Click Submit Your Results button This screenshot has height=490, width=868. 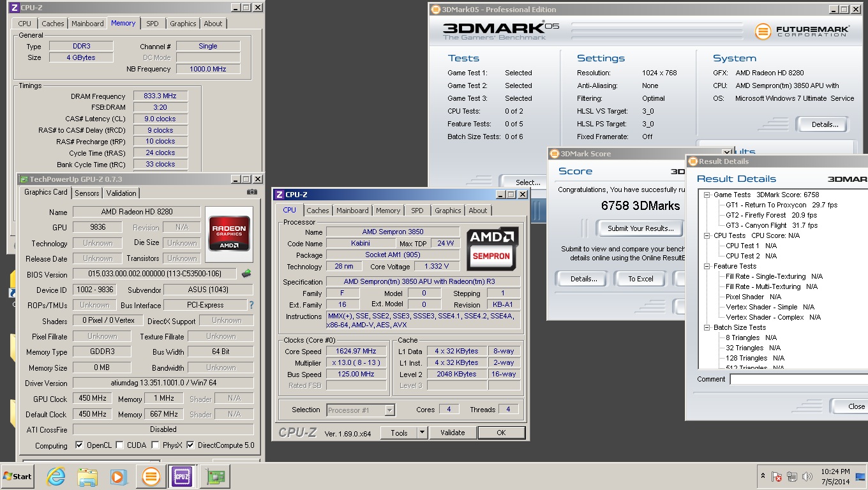[x=640, y=228]
